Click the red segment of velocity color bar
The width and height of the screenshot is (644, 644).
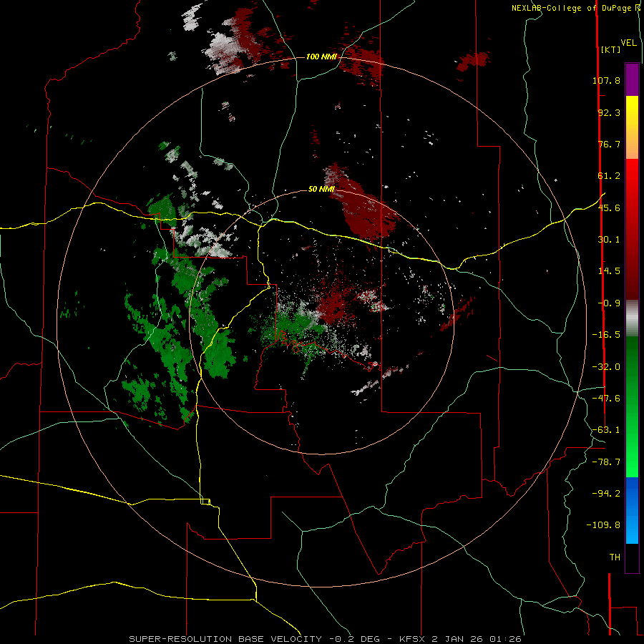pyautogui.click(x=632, y=229)
